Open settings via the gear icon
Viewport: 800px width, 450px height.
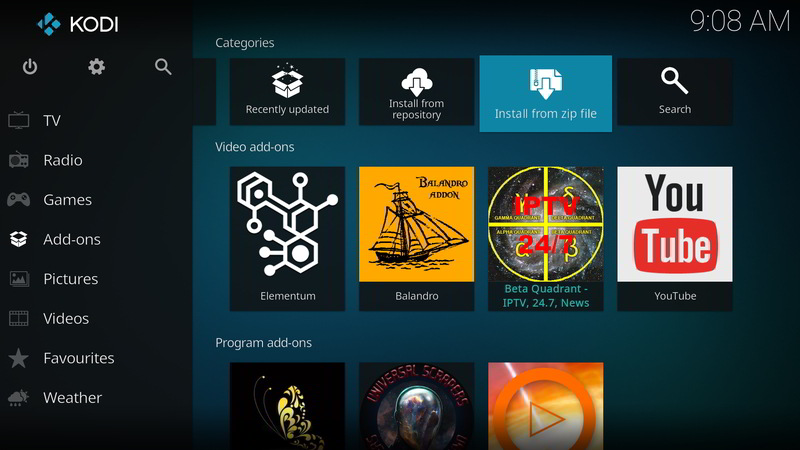(x=96, y=67)
